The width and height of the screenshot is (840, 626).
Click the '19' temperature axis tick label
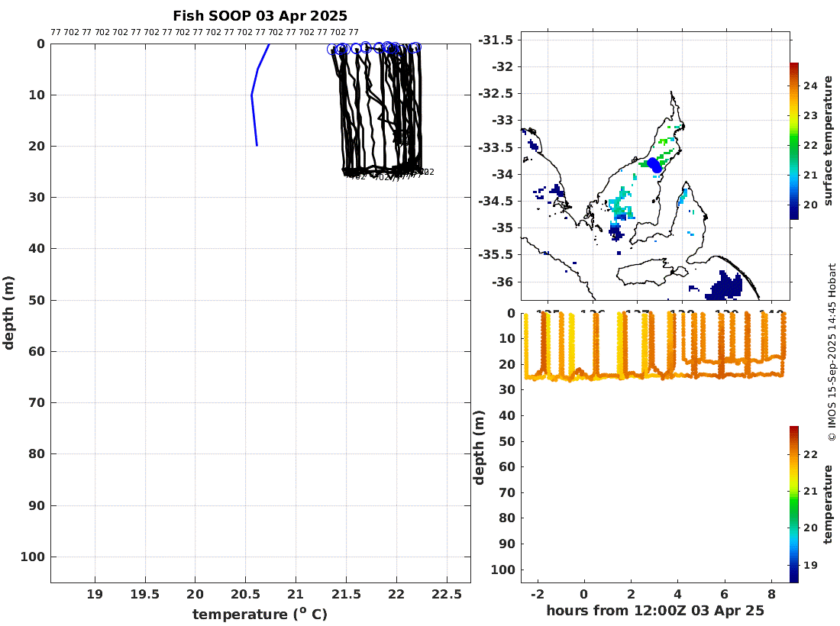[x=95, y=595]
